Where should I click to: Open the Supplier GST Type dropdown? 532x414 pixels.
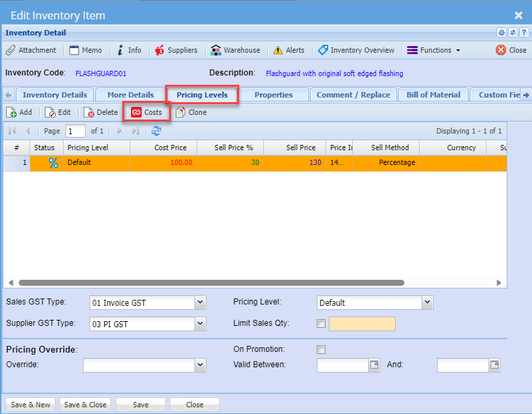pyautogui.click(x=200, y=324)
